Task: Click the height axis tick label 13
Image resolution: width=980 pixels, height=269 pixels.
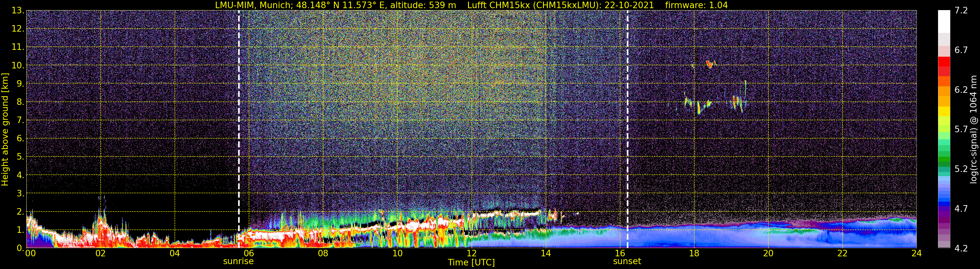Action: (x=18, y=11)
